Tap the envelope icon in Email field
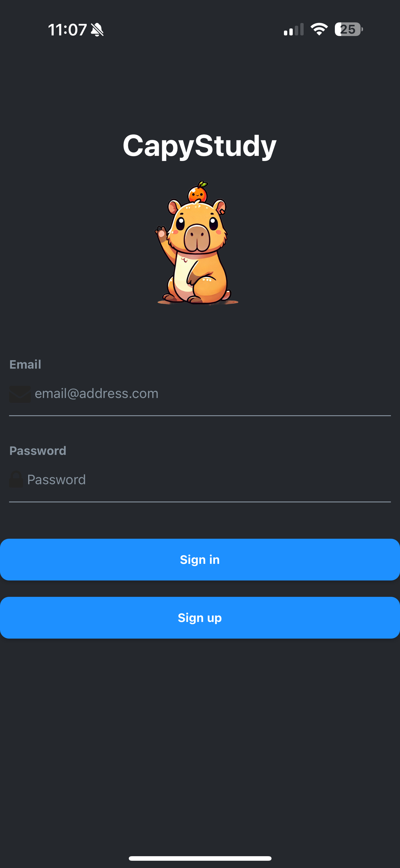 (x=20, y=394)
